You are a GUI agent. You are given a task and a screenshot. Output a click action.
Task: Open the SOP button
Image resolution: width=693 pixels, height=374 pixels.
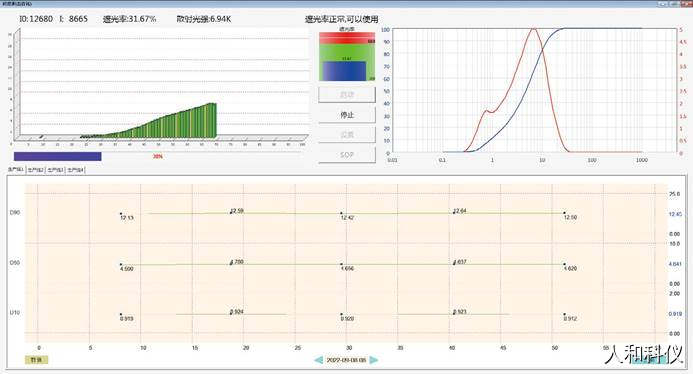pos(347,155)
